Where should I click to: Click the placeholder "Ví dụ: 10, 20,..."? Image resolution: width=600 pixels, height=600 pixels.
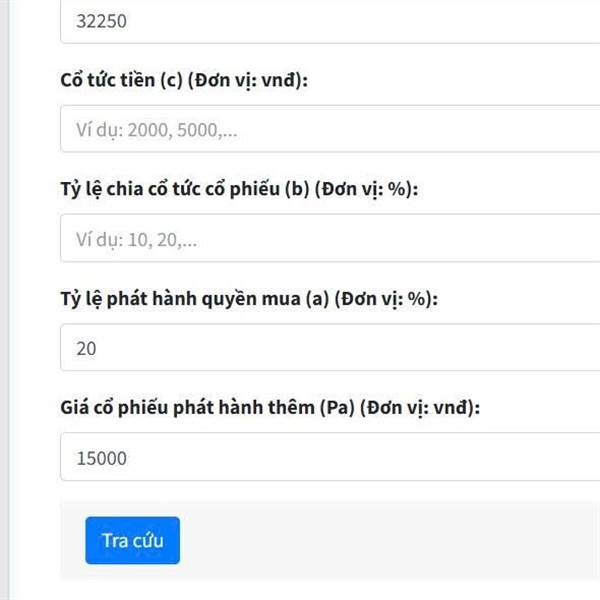tap(136, 240)
